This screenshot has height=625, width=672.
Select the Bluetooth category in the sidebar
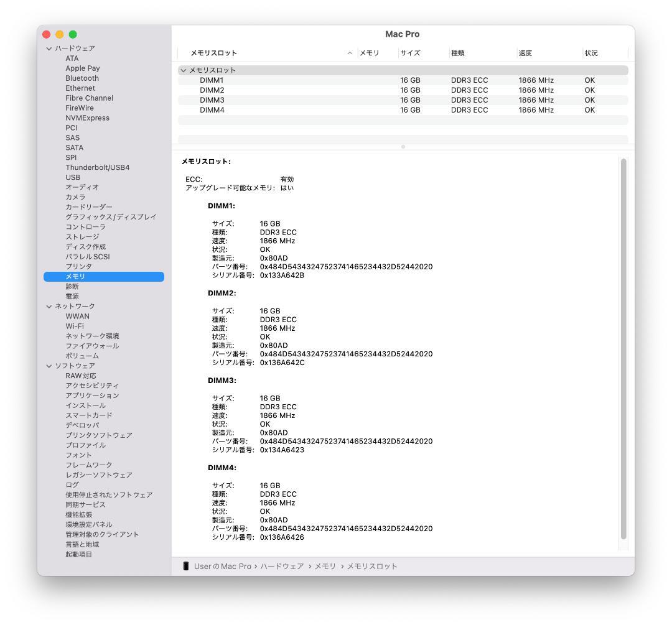tap(82, 78)
